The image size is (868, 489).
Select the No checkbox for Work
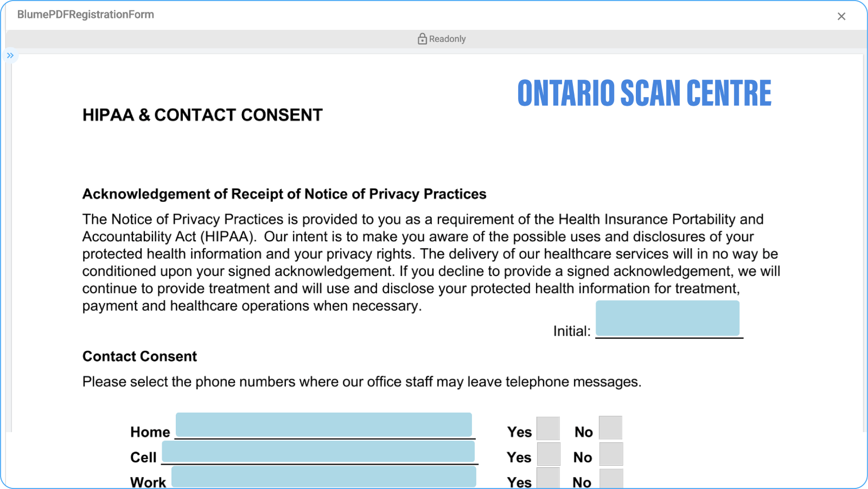click(x=611, y=479)
